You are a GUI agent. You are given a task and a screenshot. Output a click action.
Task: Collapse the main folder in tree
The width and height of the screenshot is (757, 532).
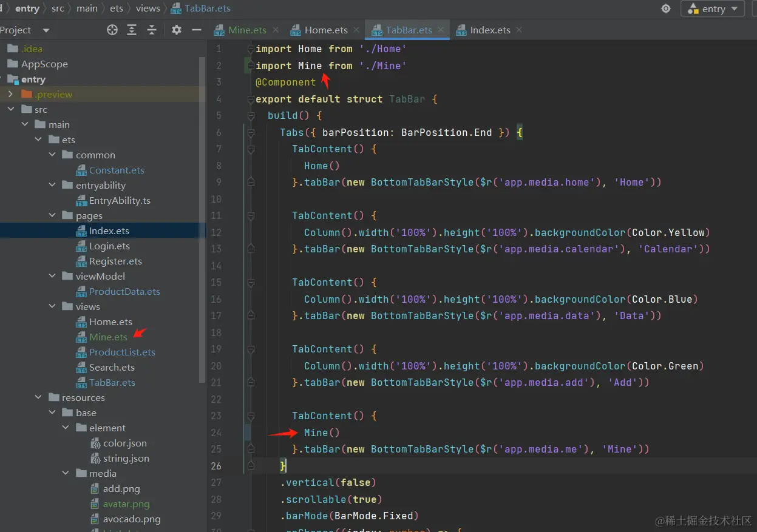pyautogui.click(x=25, y=124)
